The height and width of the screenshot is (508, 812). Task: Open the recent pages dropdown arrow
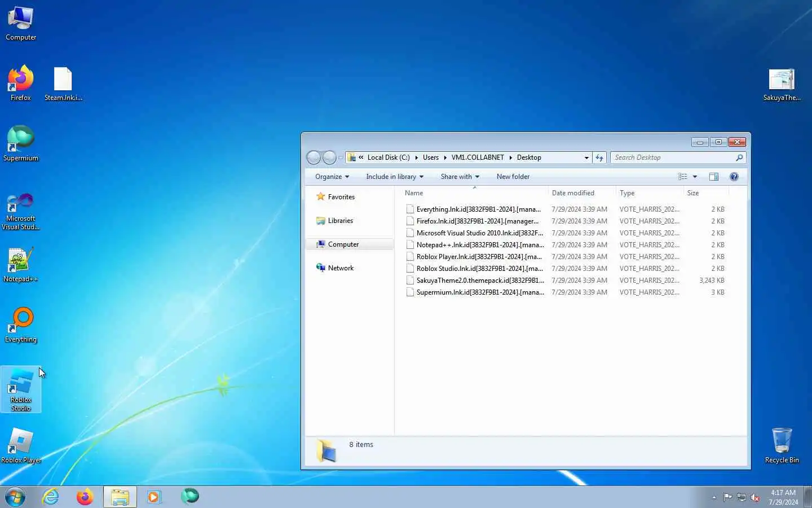(340, 157)
